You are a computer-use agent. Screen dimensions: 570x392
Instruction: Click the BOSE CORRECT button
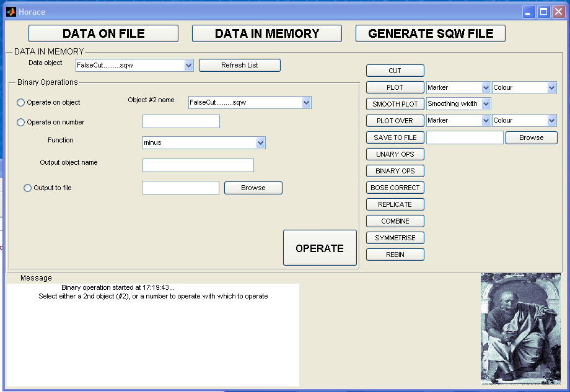pos(395,188)
